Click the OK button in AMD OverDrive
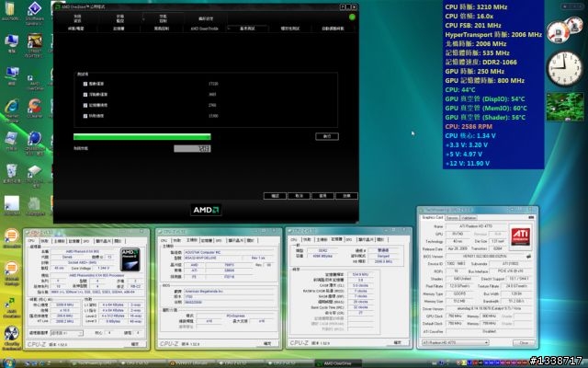 pyautogui.click(x=275, y=196)
